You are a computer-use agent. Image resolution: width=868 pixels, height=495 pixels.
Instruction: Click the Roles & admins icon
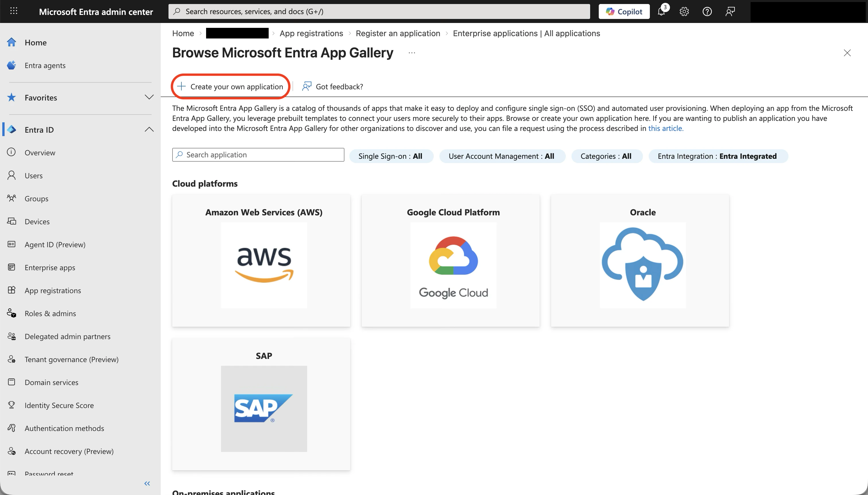click(11, 313)
